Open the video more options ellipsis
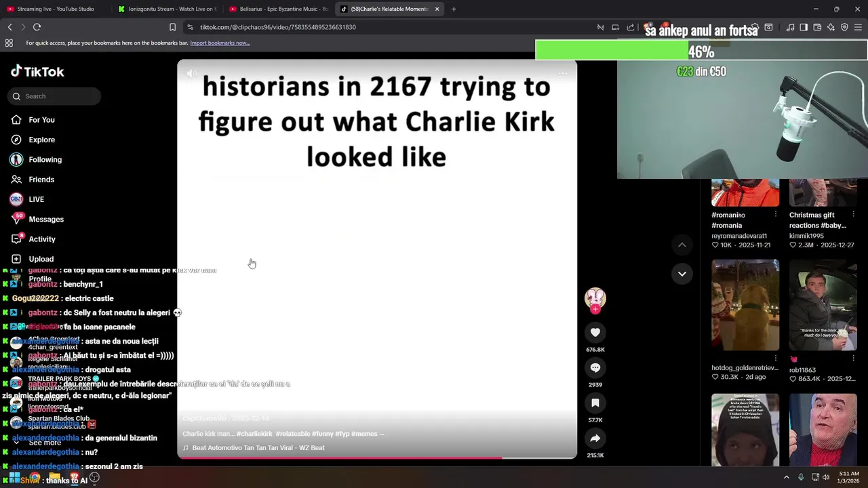The image size is (868, 488). click(x=562, y=73)
